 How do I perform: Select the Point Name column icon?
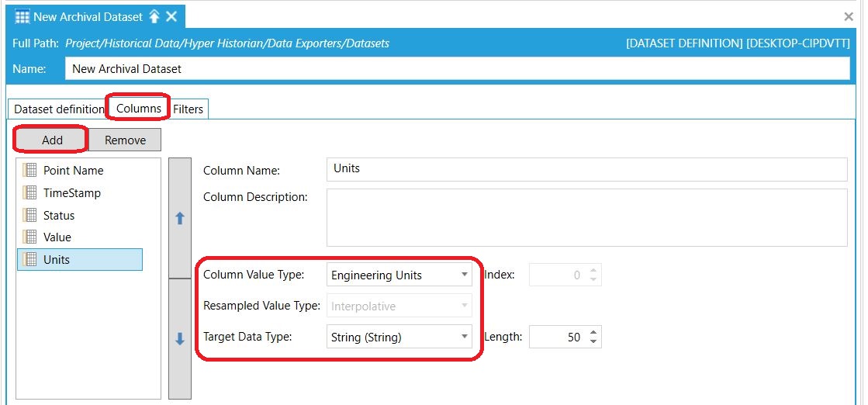[29, 170]
